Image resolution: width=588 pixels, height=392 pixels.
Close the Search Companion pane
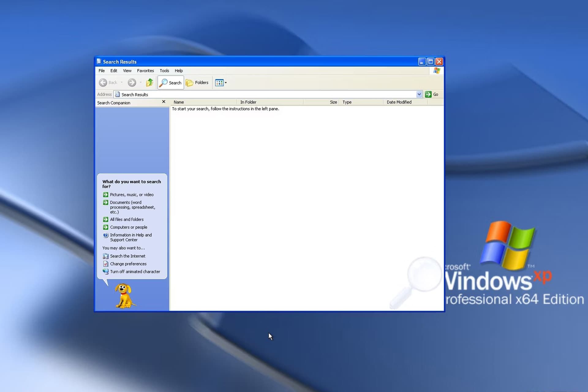coord(164,102)
